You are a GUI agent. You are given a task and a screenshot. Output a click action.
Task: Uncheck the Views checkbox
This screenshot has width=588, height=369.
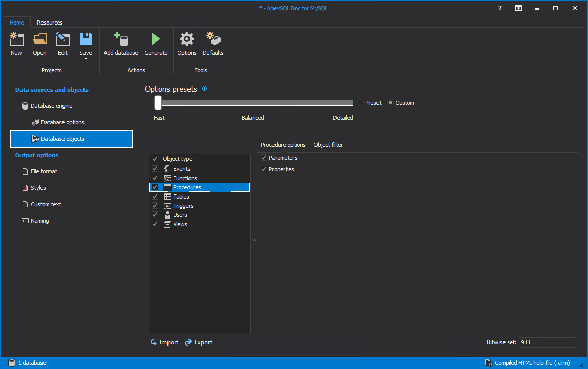click(x=155, y=224)
